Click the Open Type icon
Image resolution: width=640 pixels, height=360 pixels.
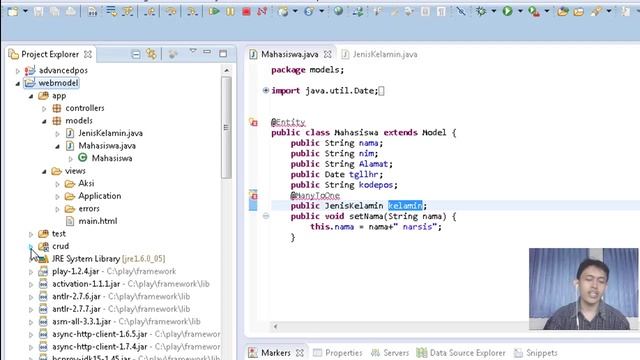point(563,11)
